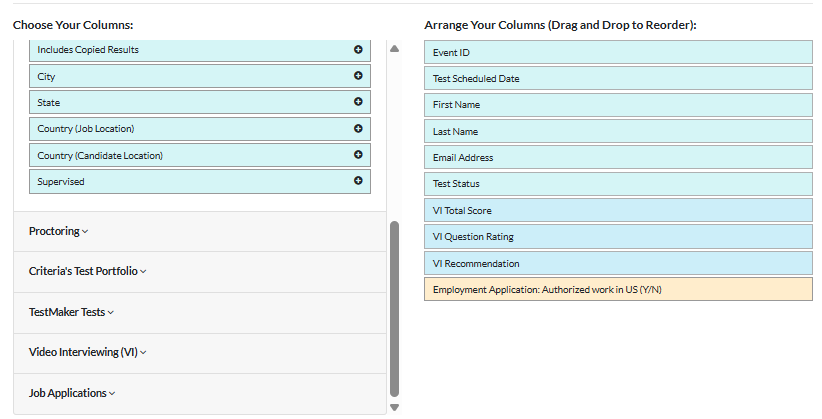The image size is (822, 419).
Task: Select the Event ID arranged column
Action: (618, 52)
